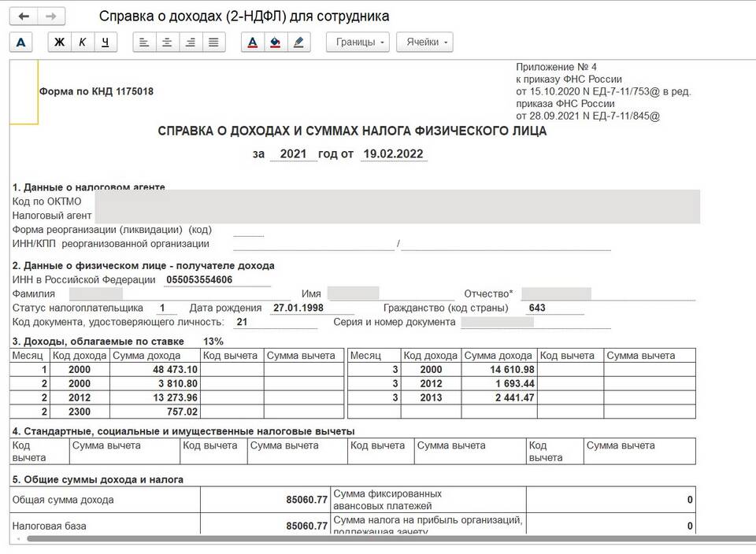Image resolution: width=756 pixels, height=554 pixels.
Task: Click citizenship country code 643
Action: click(536, 308)
